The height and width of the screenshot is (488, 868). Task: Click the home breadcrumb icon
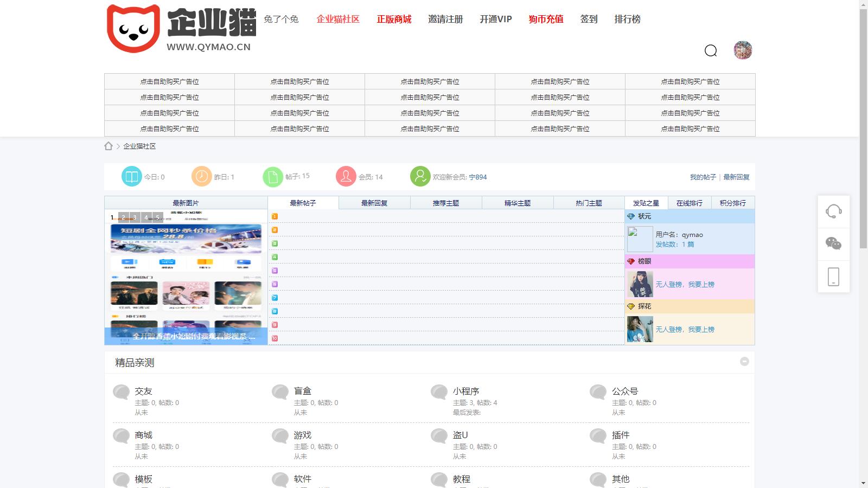click(x=108, y=145)
